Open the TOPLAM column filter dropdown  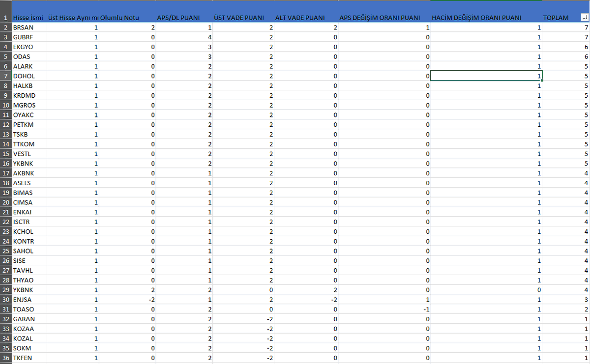[x=584, y=18]
